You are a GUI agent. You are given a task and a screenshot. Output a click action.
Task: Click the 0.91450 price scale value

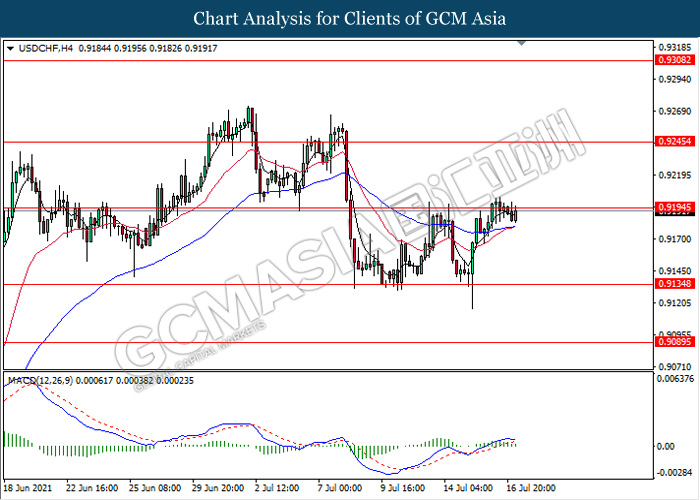(677, 271)
